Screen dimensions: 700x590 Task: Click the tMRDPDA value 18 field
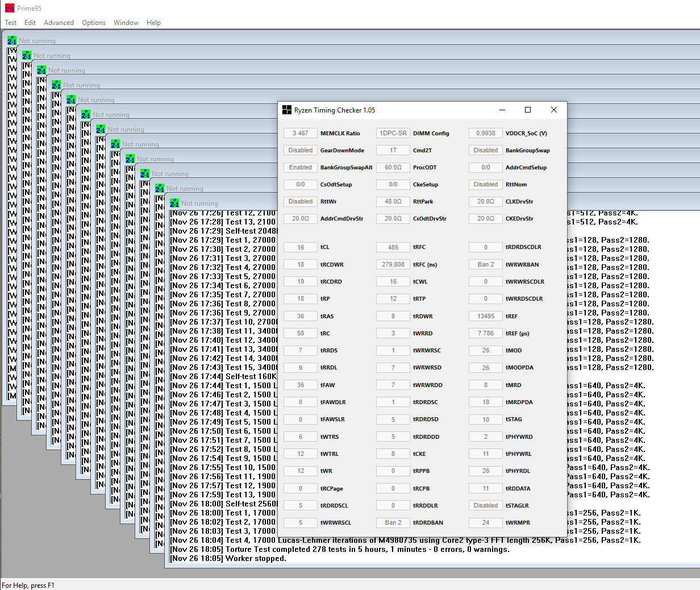point(486,402)
